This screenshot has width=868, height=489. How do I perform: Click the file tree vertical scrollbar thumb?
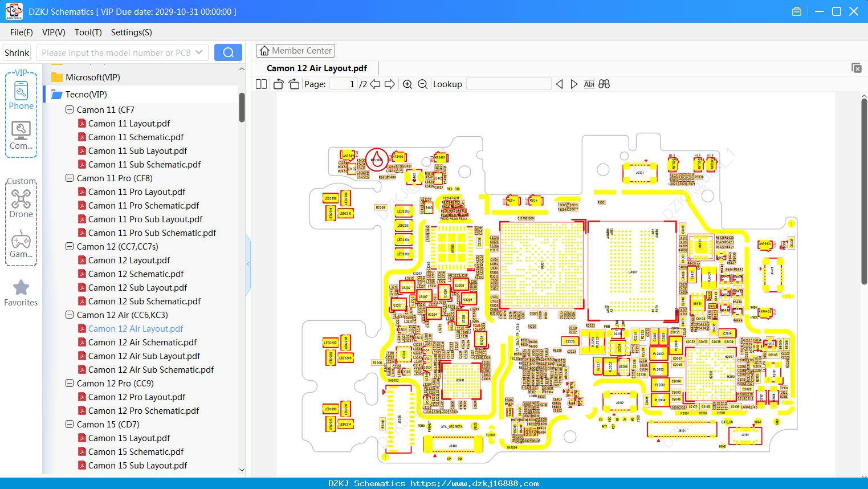(242, 107)
